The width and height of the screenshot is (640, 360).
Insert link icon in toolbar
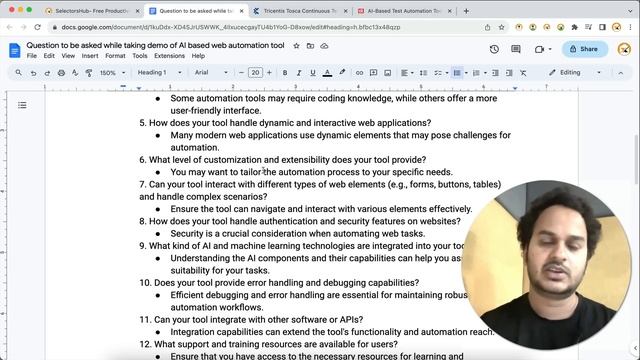point(359,73)
